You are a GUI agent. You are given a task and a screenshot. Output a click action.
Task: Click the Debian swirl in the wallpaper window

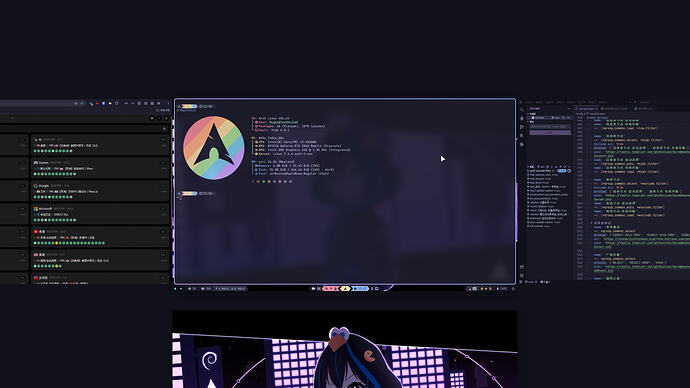point(209,361)
